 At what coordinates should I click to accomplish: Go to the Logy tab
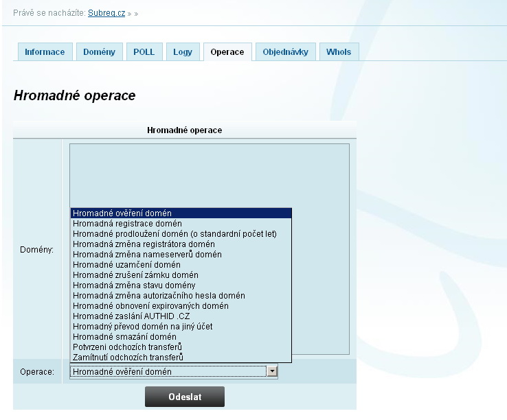tap(183, 52)
